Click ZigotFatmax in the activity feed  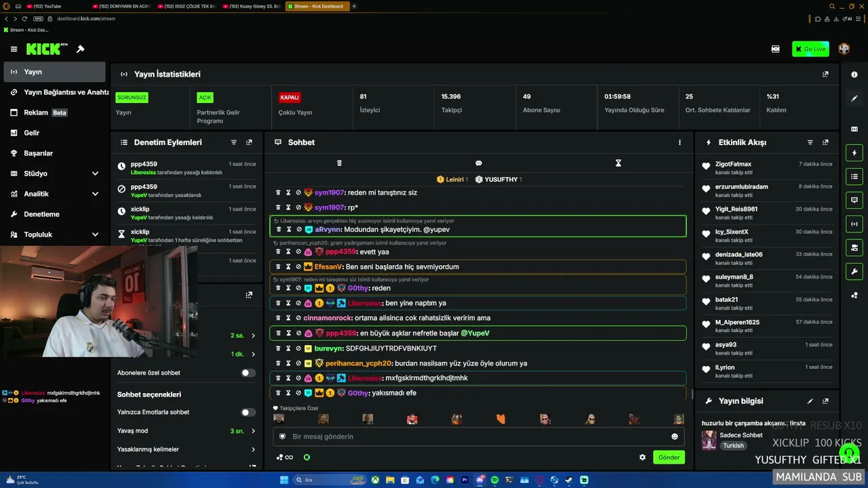[x=733, y=164]
